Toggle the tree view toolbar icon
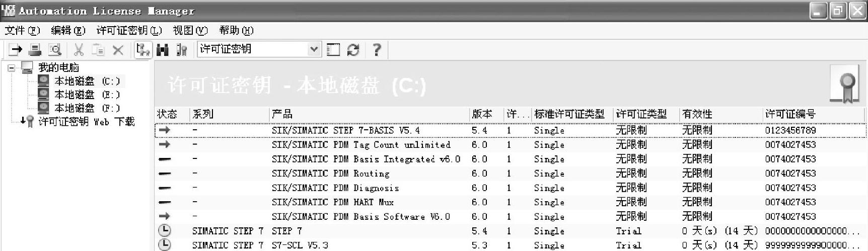The height and width of the screenshot is (251, 868). point(143,49)
